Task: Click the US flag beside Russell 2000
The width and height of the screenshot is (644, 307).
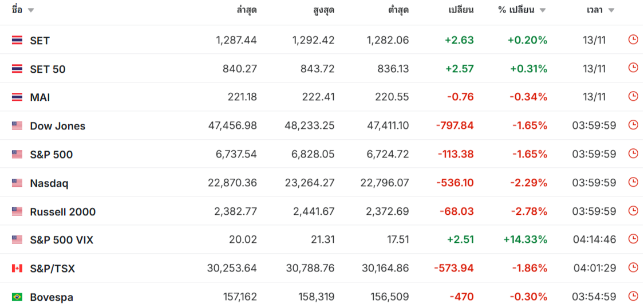Action: pos(17,211)
